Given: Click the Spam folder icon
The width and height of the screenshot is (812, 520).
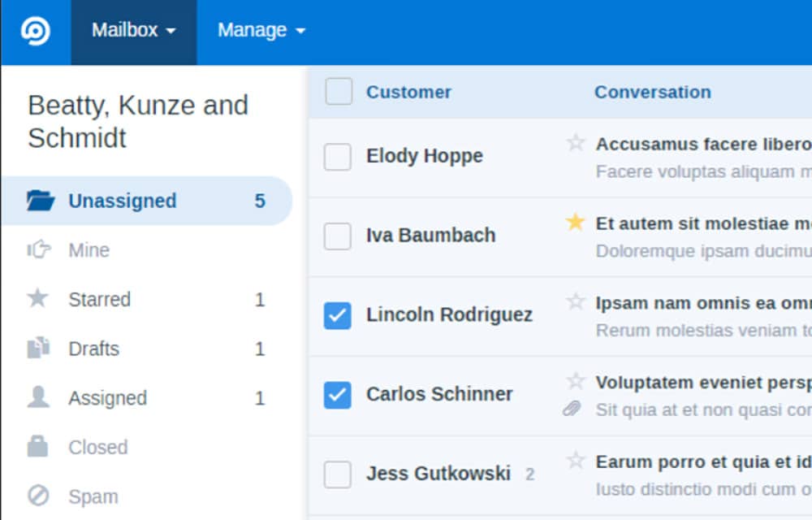Looking at the screenshot, I should point(38,496).
